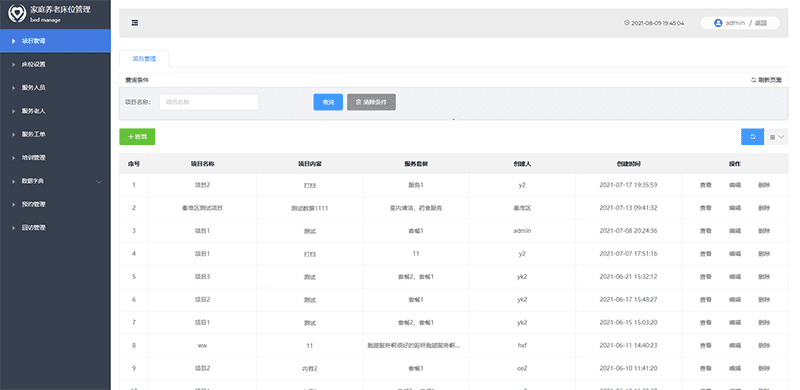Click the blue table refresh icon button
Image resolution: width=800 pixels, height=390 pixels.
tap(752, 137)
